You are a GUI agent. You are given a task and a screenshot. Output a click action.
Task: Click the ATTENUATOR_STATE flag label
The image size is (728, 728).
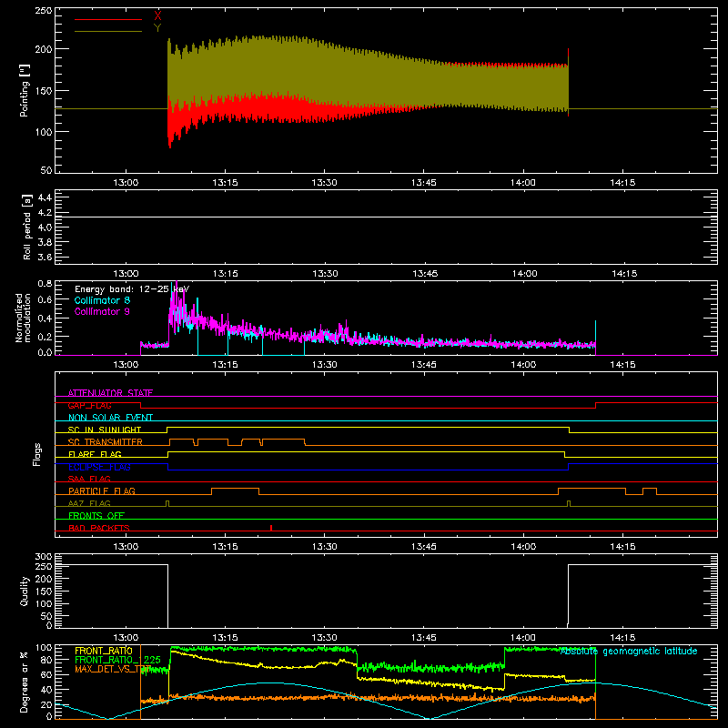click(110, 393)
